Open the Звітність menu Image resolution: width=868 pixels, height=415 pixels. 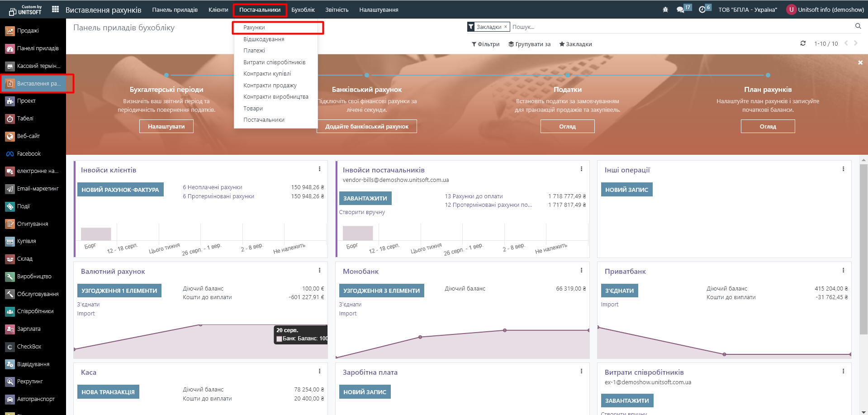[x=337, y=10]
